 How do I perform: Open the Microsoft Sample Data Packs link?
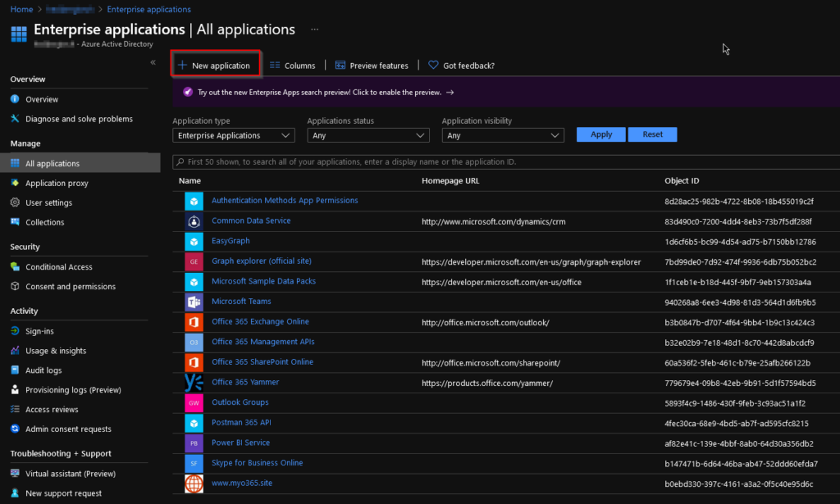[x=263, y=281]
